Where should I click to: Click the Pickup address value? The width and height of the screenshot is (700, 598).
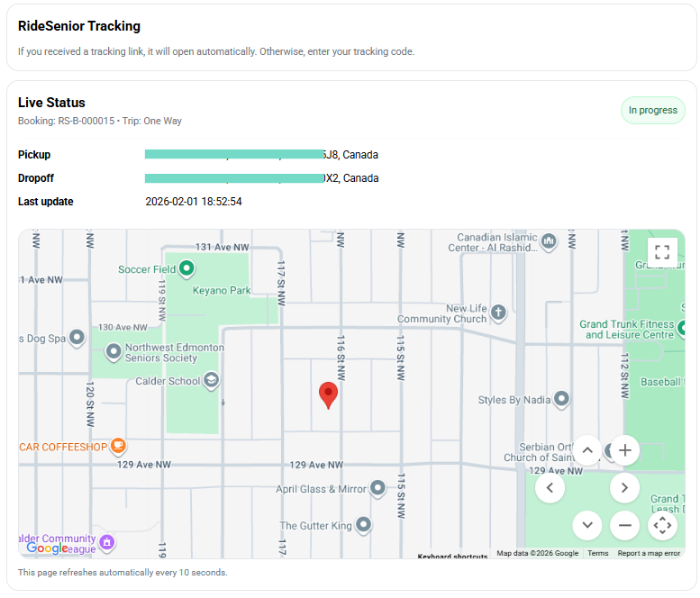261,155
